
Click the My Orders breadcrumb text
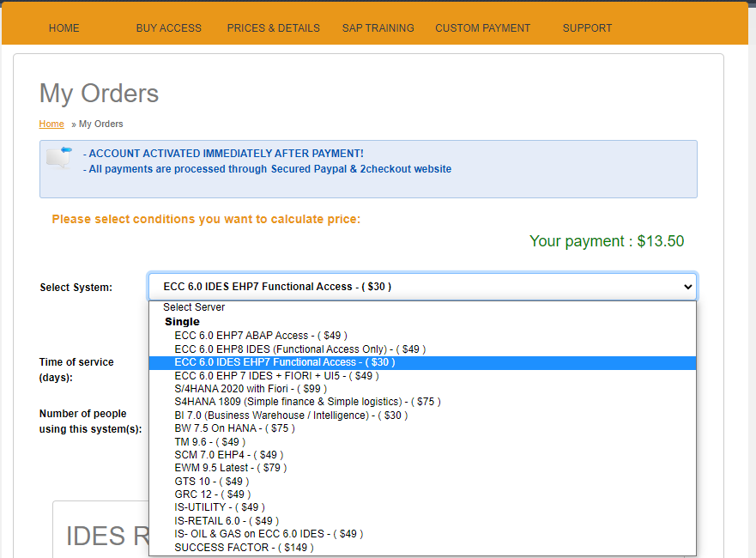point(100,124)
